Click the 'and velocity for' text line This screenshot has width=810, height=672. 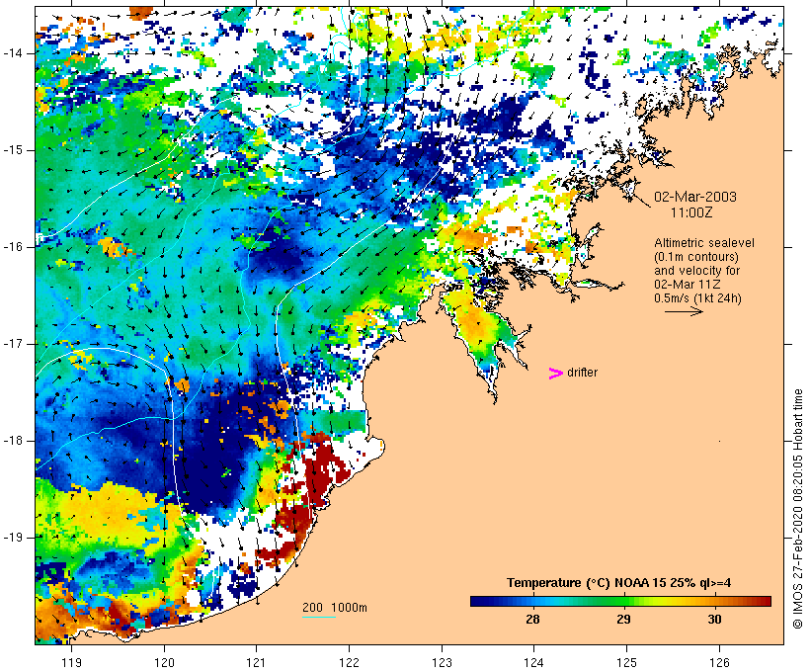(x=696, y=271)
